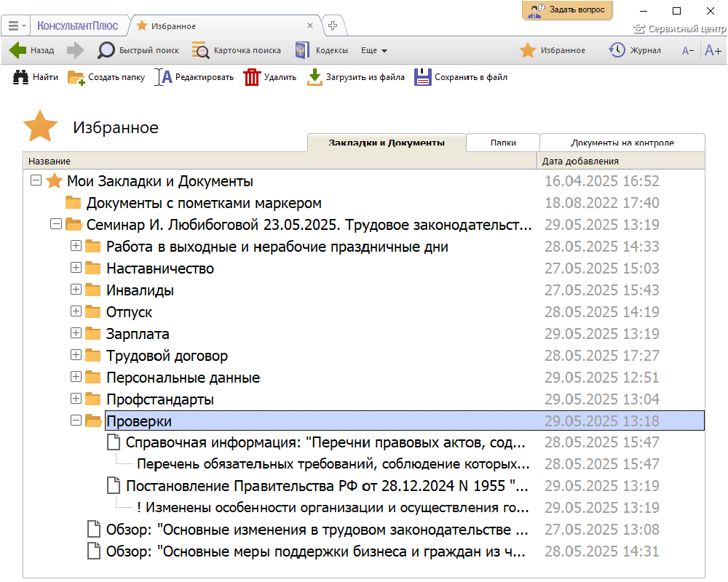Click the Задать вопрос button
The width and height of the screenshot is (728, 582).
(x=567, y=9)
